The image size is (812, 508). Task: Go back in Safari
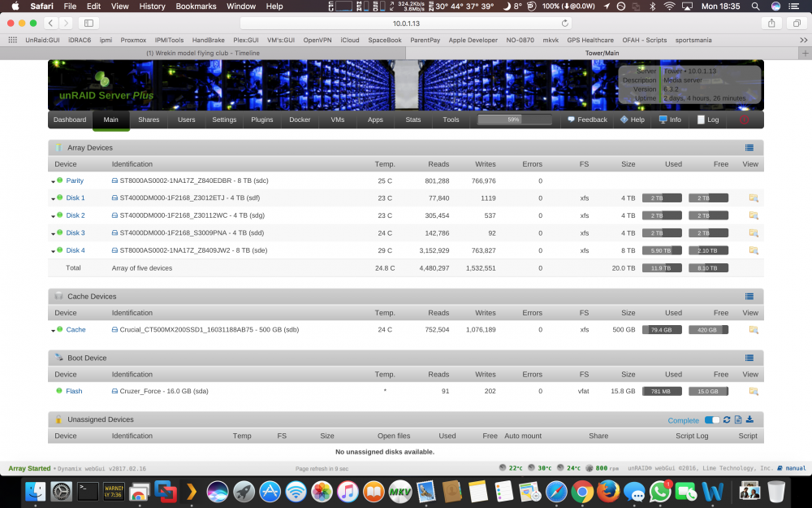point(50,24)
